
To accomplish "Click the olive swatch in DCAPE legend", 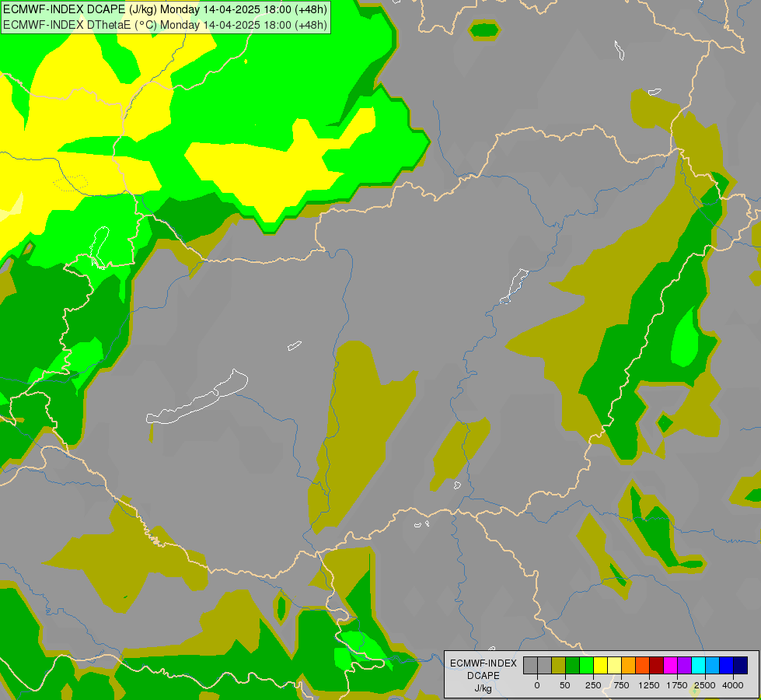I will pyautogui.click(x=558, y=665).
